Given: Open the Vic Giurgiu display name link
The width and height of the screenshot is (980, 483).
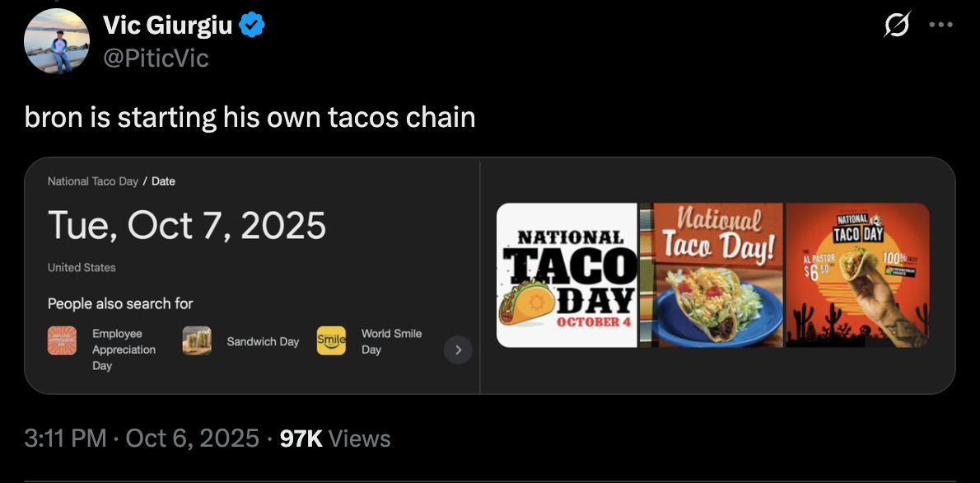Looking at the screenshot, I should [x=167, y=26].
